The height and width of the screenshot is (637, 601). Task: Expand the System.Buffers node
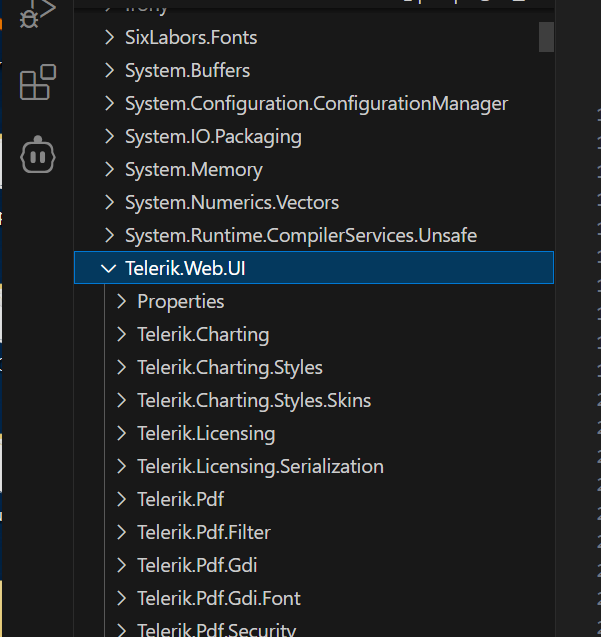pyautogui.click(x=109, y=70)
